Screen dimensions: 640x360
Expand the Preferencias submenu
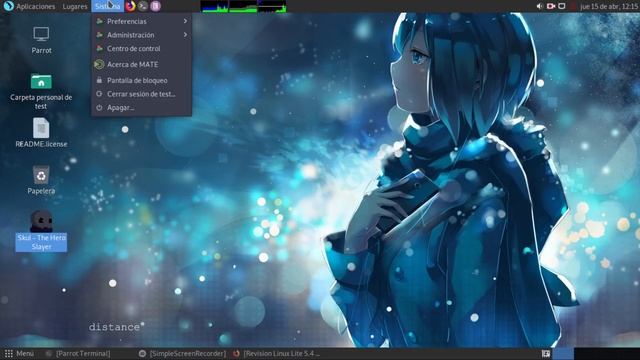(141, 21)
